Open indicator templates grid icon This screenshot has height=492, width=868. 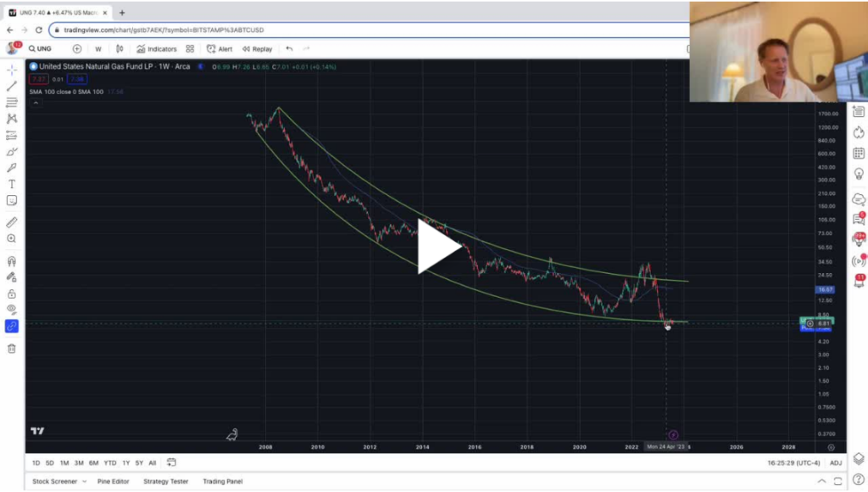[190, 48]
